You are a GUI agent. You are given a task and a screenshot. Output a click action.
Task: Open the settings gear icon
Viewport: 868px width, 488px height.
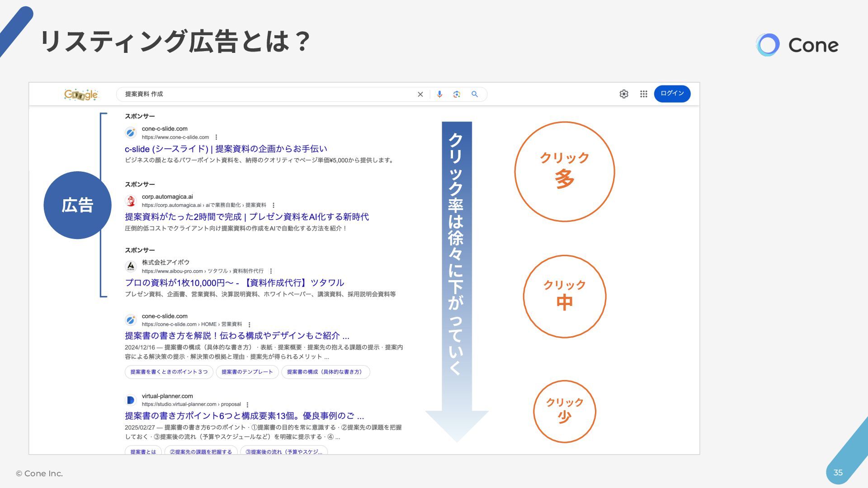click(623, 94)
